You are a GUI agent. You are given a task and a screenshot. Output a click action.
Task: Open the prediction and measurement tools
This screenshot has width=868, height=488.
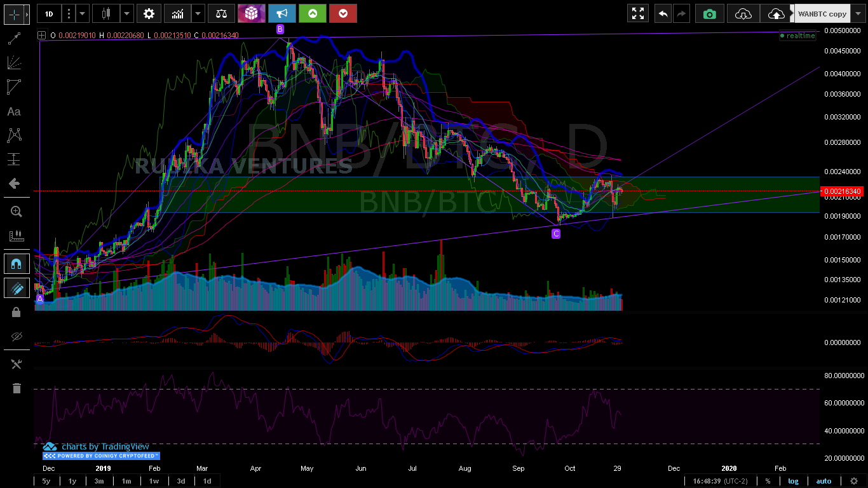(13, 159)
